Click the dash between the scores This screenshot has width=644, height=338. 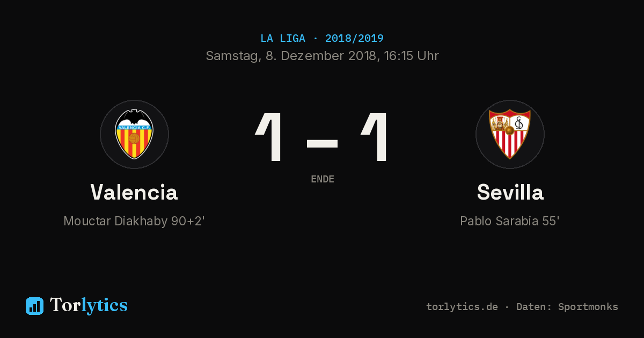pyautogui.click(x=322, y=143)
